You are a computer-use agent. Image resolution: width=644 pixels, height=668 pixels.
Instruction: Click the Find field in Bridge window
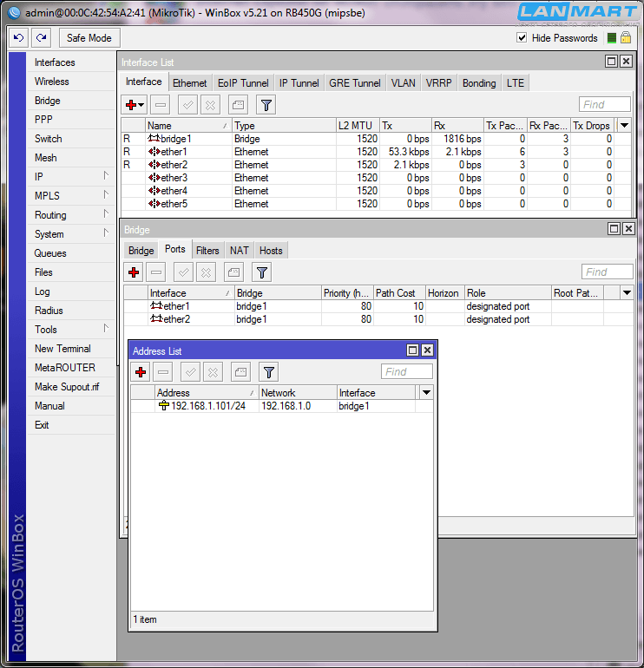(x=608, y=272)
